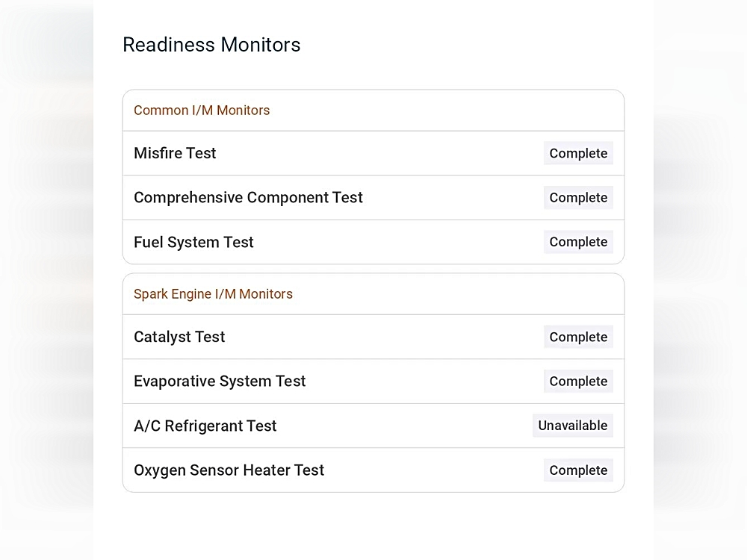Click Complete status of Comprehensive Component Test
This screenshot has width=747, height=560.
pyautogui.click(x=578, y=198)
